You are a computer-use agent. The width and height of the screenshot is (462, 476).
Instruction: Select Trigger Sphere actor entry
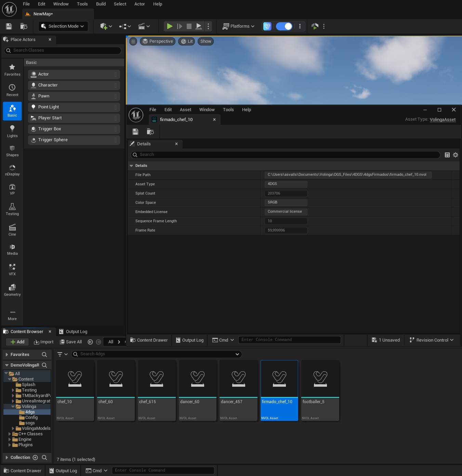pyautogui.click(x=74, y=140)
